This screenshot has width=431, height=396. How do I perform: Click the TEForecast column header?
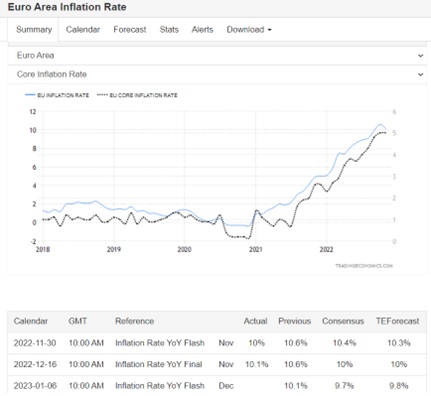click(x=398, y=321)
